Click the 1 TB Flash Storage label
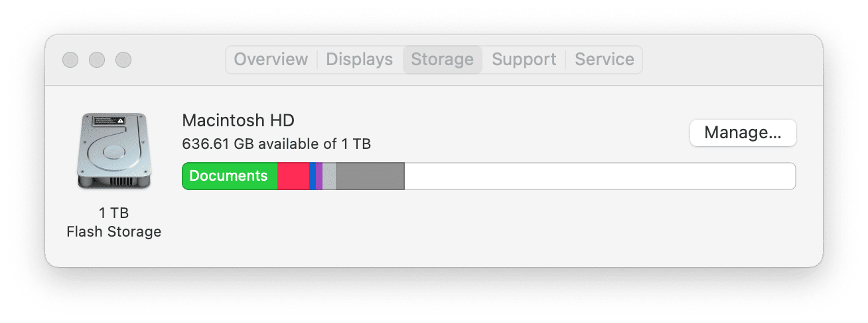This screenshot has height=323, width=868. tap(113, 222)
